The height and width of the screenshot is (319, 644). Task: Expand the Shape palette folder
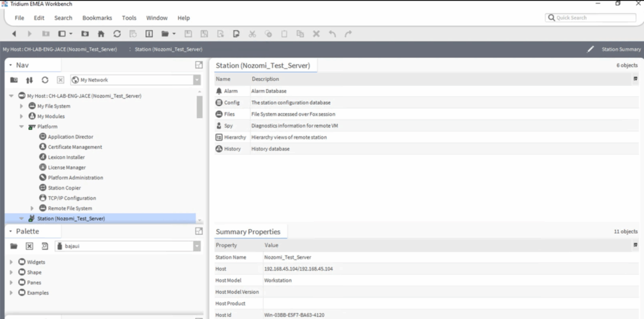pyautogui.click(x=11, y=273)
